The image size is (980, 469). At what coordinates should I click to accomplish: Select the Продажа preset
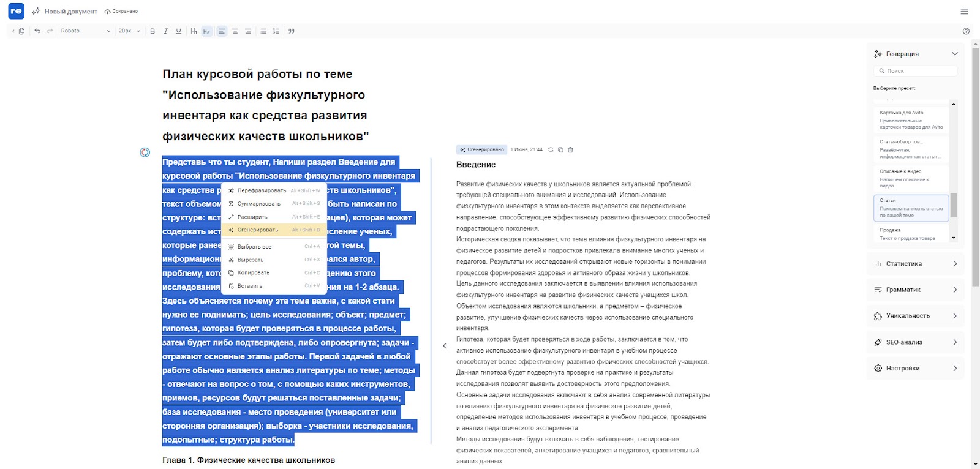point(911,233)
